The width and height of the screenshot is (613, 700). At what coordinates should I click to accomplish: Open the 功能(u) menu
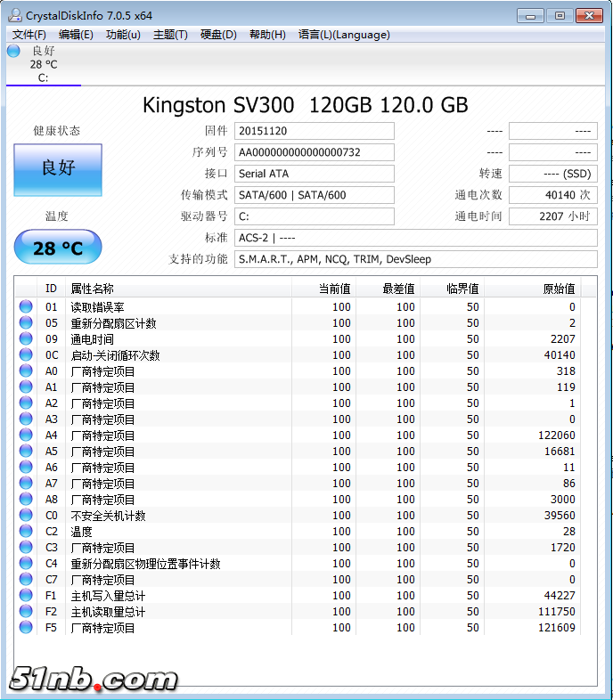[123, 35]
